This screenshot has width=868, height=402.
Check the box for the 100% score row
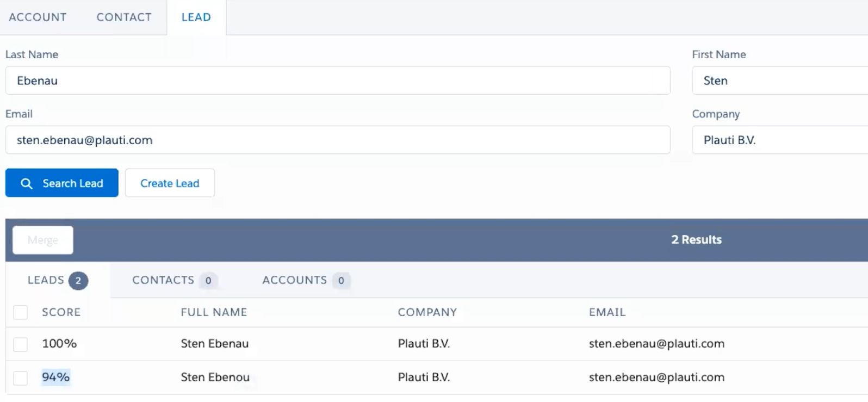(x=21, y=344)
